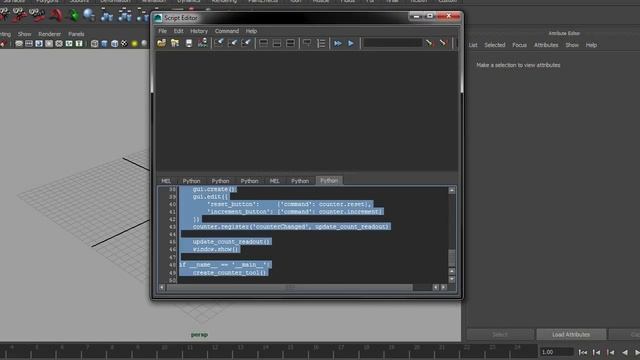Open the Help menu in Script Editor
The image size is (640, 360).
pyautogui.click(x=251, y=31)
